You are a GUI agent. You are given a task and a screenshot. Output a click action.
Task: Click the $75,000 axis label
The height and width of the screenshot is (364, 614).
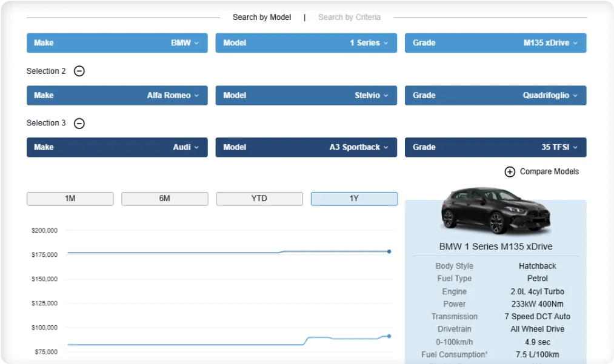(46, 352)
